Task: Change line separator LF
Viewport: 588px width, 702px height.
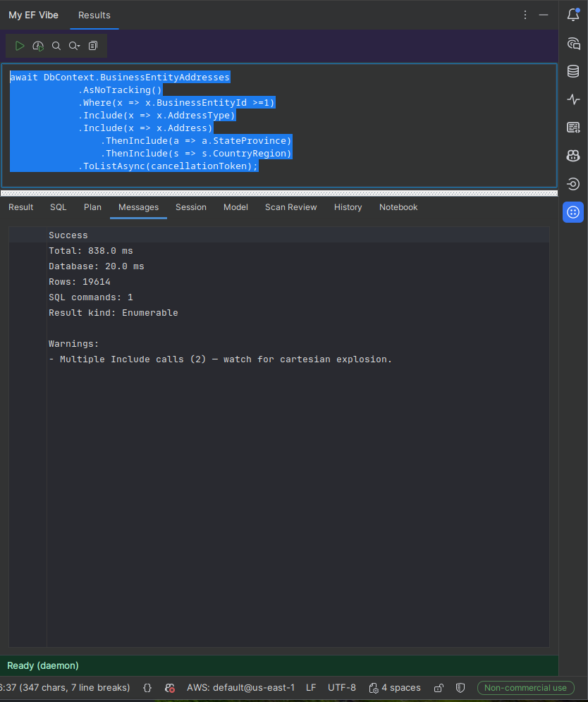Action: [x=311, y=688]
